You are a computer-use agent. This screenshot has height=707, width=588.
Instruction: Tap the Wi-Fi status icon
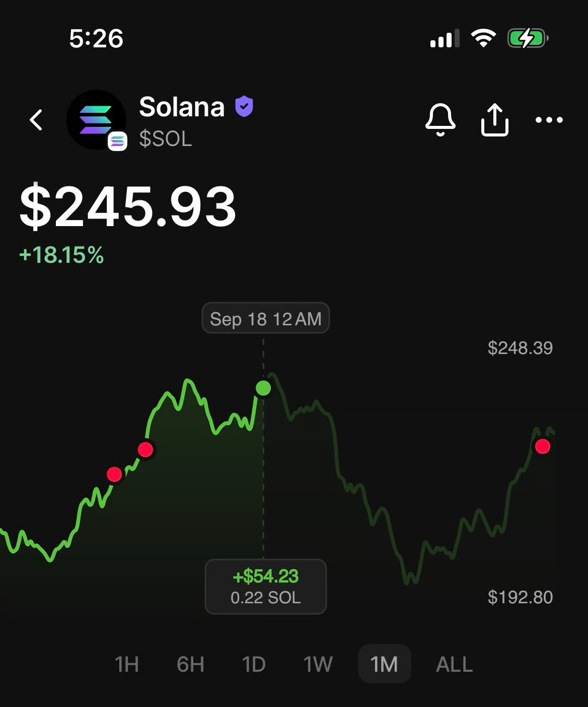(483, 38)
